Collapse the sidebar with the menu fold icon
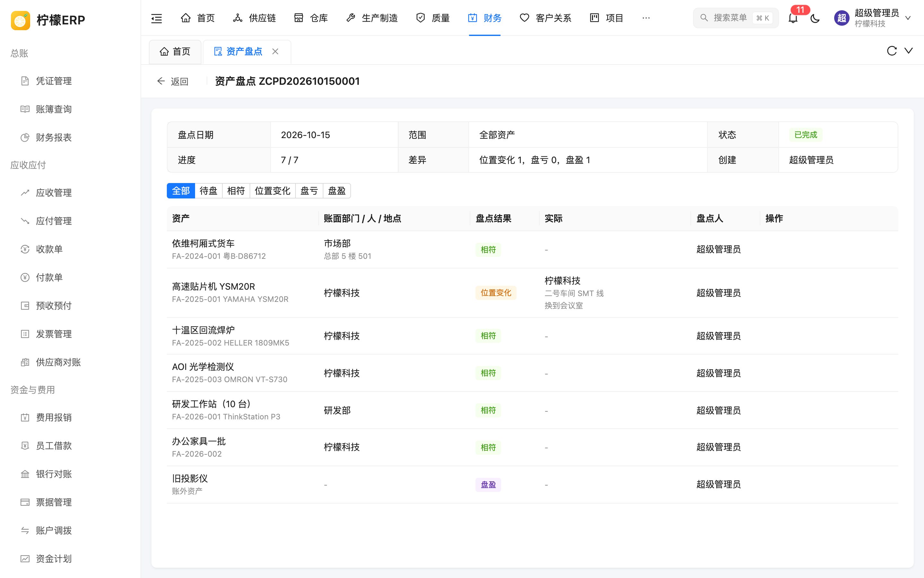Viewport: 924px width, 578px height. 157,18
